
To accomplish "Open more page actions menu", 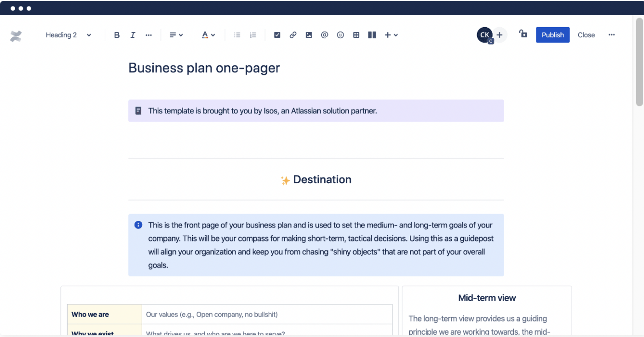I will (x=611, y=35).
